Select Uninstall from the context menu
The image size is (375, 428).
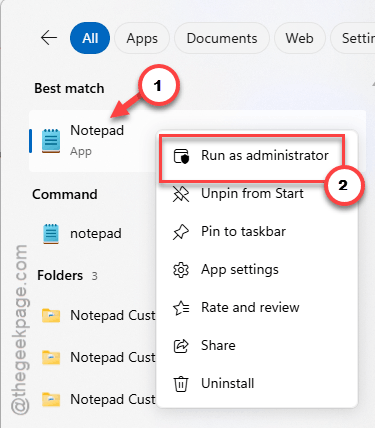257,384
